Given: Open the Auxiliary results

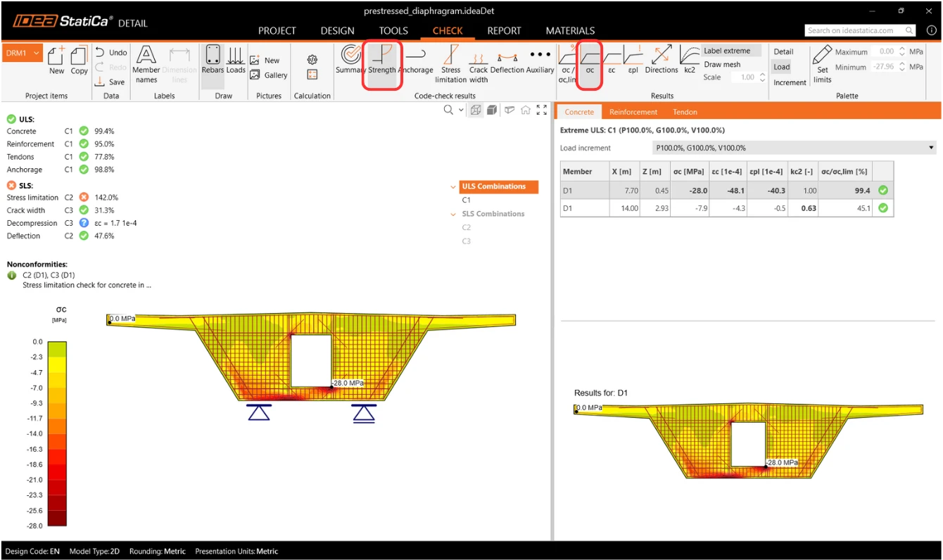Looking at the screenshot, I should (540, 60).
